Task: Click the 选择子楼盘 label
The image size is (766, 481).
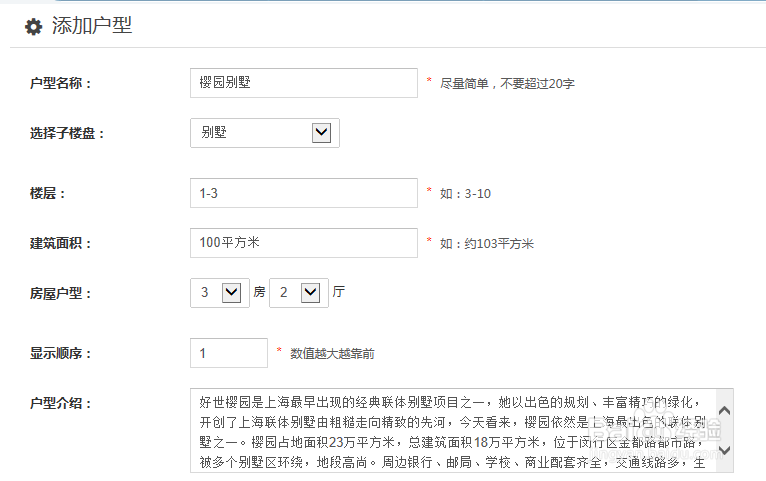Action: tap(67, 133)
